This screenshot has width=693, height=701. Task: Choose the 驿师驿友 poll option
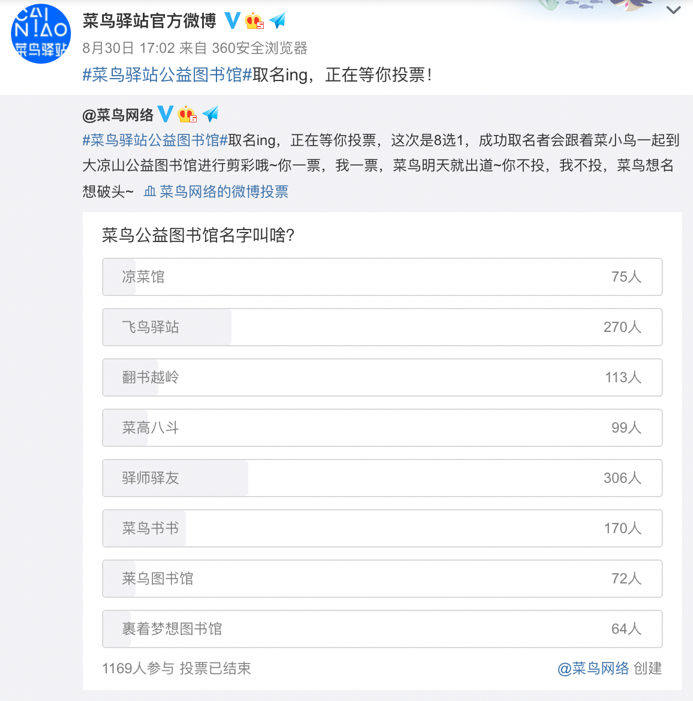tap(382, 478)
